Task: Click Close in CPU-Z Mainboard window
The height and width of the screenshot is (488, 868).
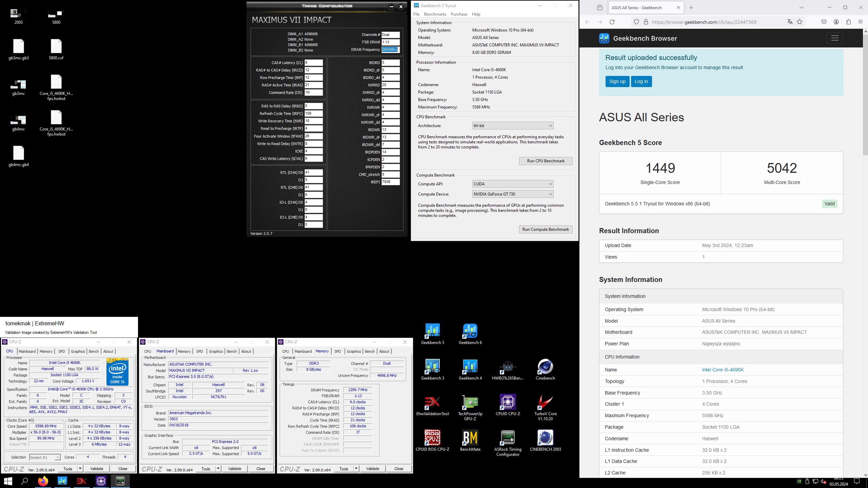Action: point(260,469)
